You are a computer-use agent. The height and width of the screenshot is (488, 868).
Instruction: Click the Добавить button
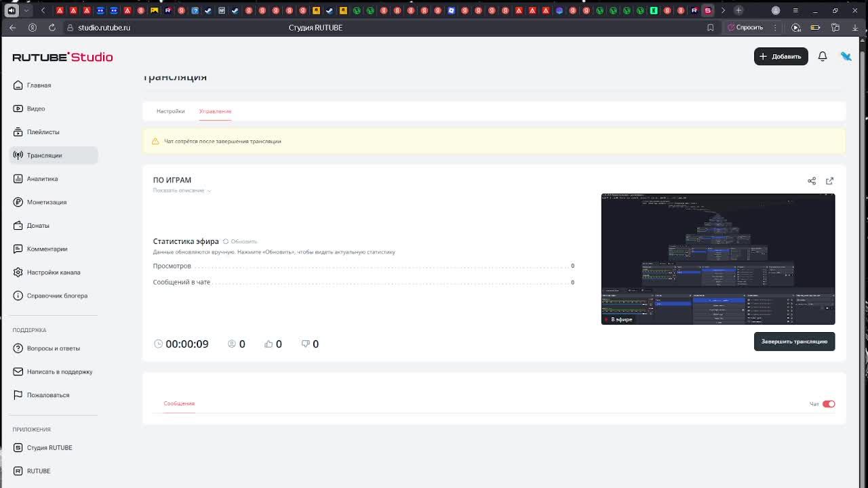(781, 56)
